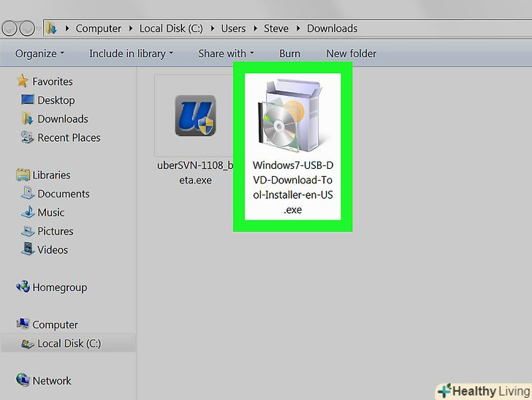532x400 pixels.
Task: Open the Documents library
Action: click(x=64, y=194)
